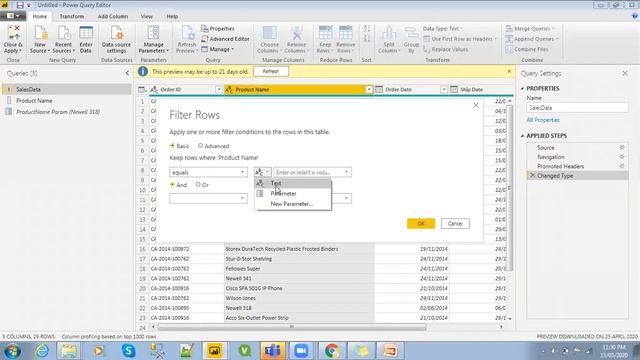Open the value type selector dropdown
This screenshot has width=640, height=360.
point(262,172)
